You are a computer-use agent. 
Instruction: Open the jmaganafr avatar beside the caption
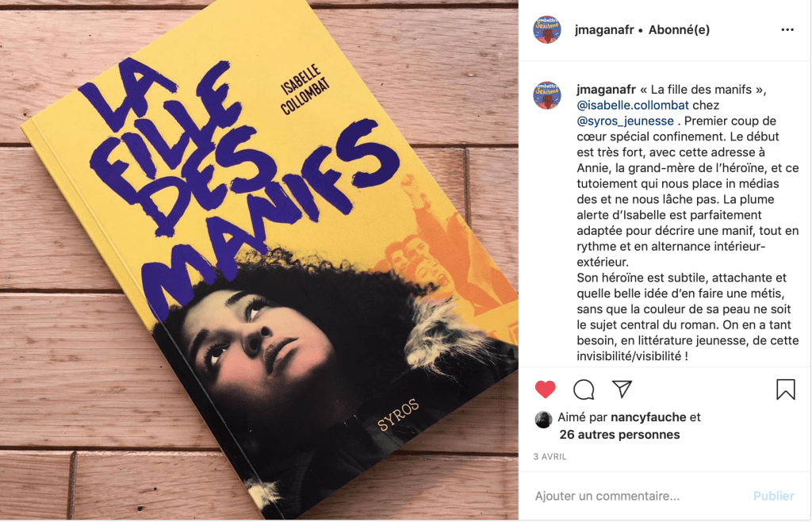pos(547,95)
